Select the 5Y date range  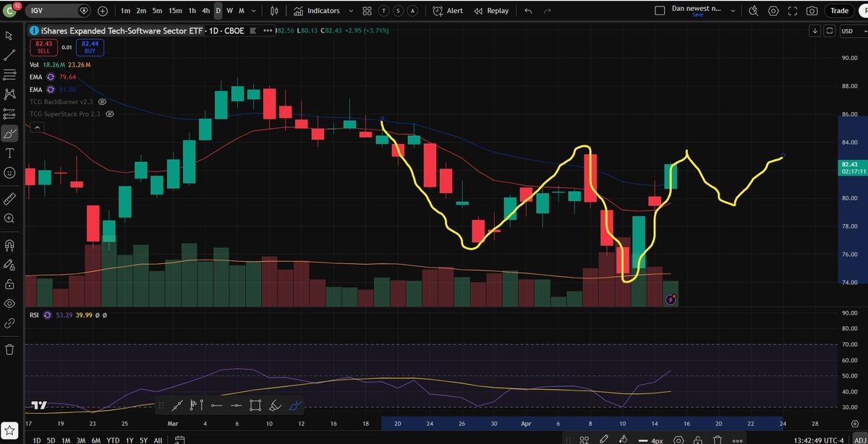click(x=144, y=440)
